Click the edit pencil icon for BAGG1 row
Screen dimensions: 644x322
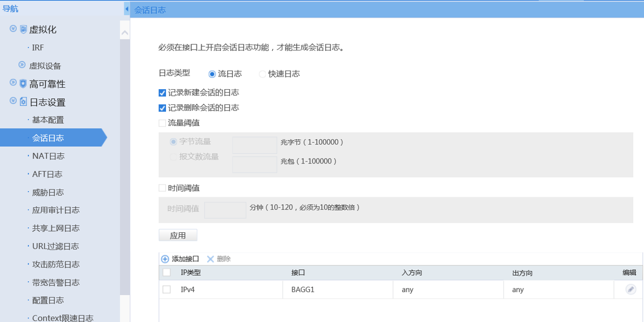pyautogui.click(x=631, y=289)
